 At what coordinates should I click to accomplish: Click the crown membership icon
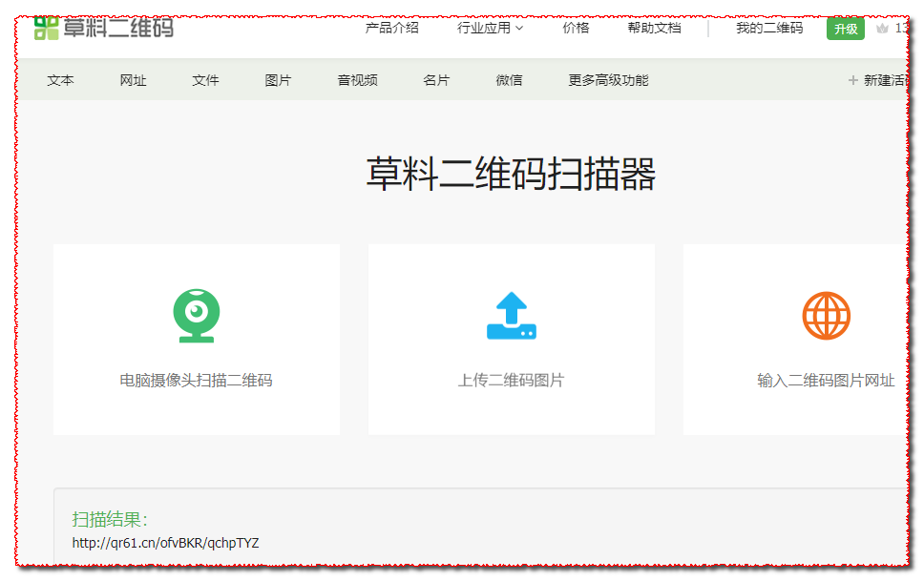pos(881,29)
